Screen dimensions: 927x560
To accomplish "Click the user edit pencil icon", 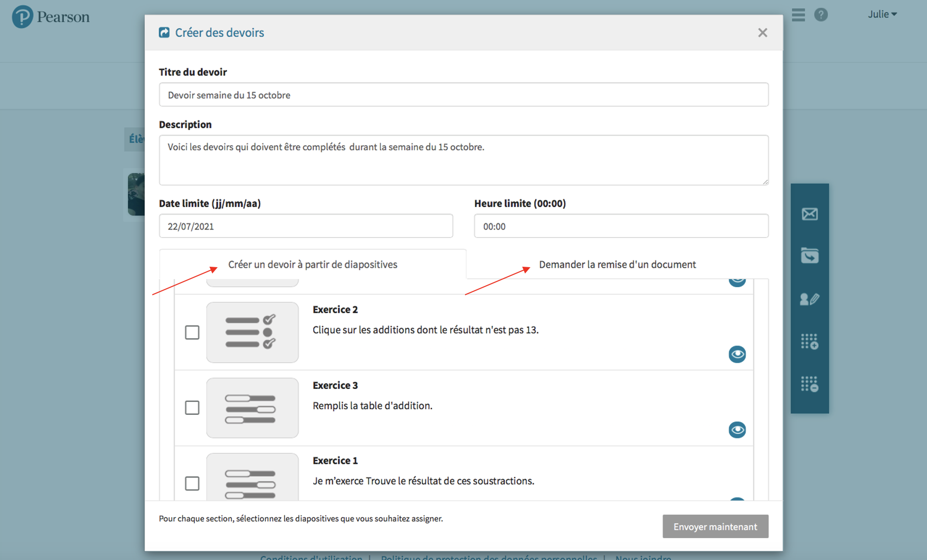I will click(x=809, y=299).
